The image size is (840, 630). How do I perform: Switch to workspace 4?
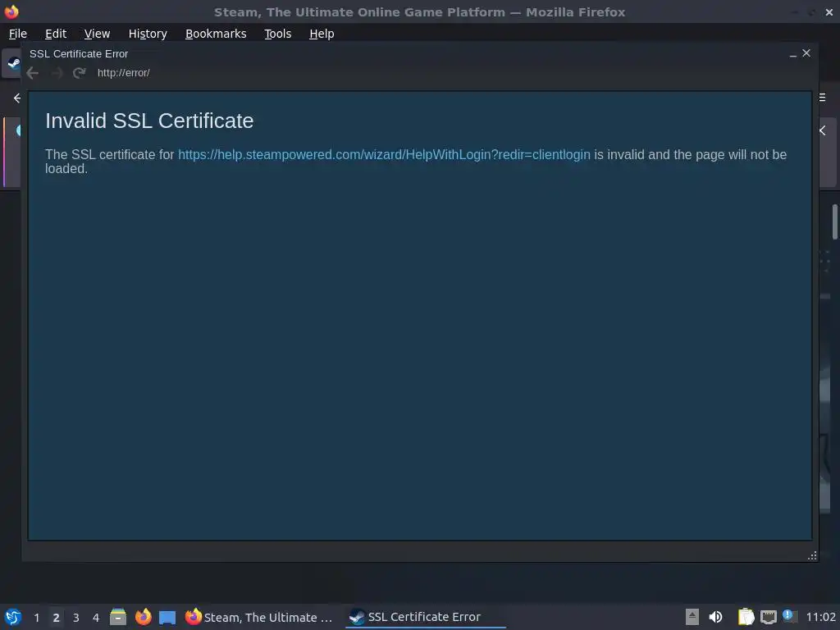pyautogui.click(x=96, y=618)
